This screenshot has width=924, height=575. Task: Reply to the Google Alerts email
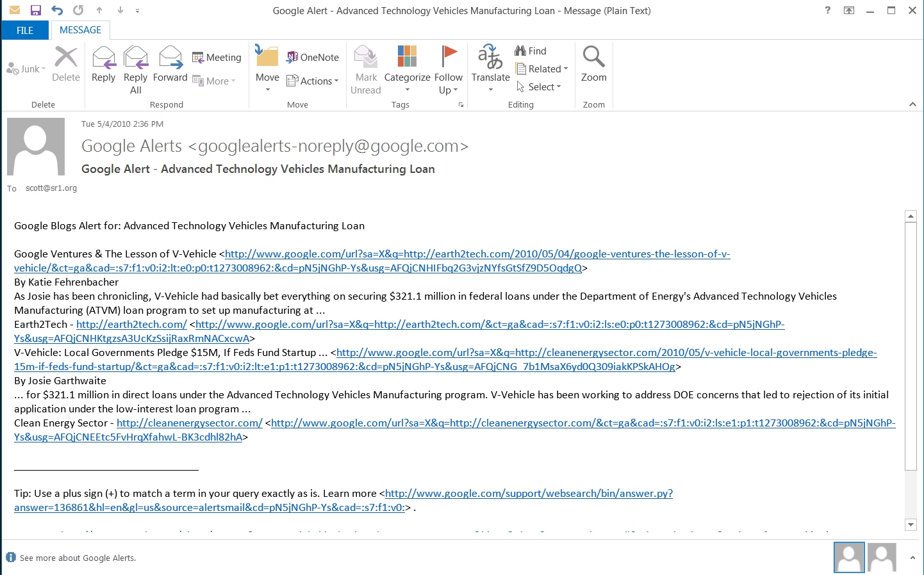tap(103, 64)
